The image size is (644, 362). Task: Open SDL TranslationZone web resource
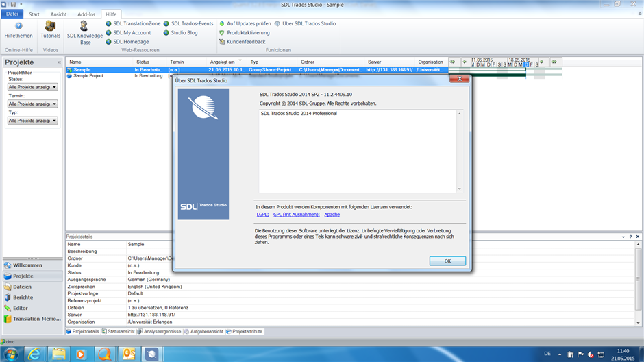[136, 23]
